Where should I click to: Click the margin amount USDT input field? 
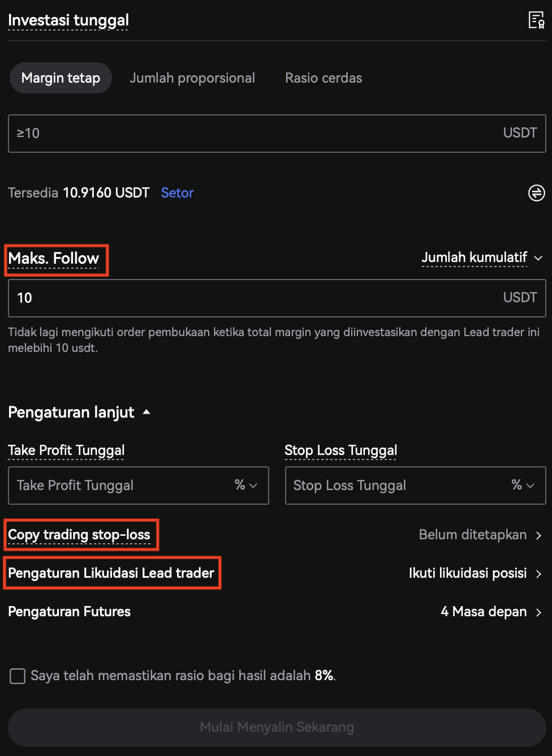255,134
